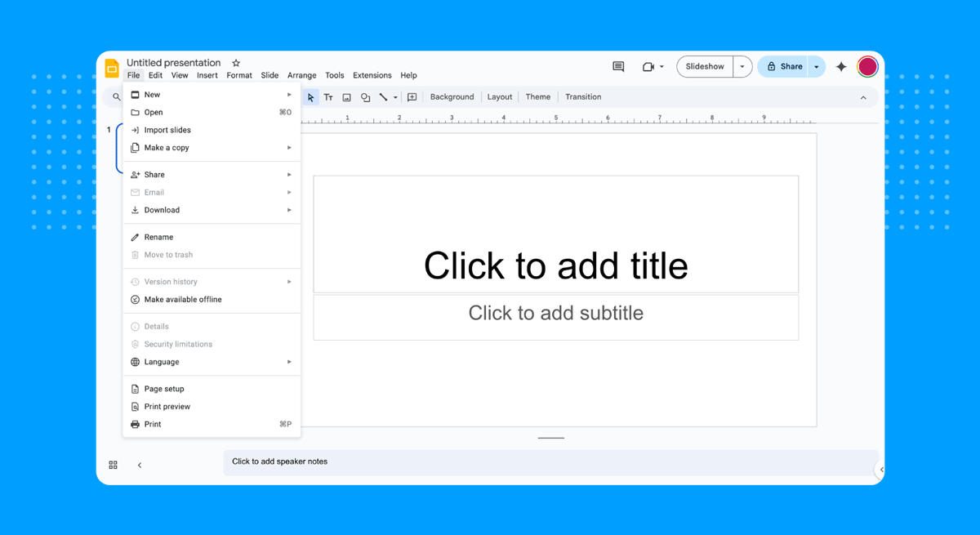Open the comment history icon

pos(618,67)
